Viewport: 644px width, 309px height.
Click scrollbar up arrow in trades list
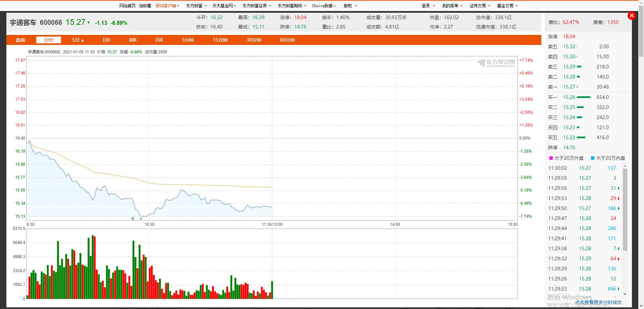point(625,166)
